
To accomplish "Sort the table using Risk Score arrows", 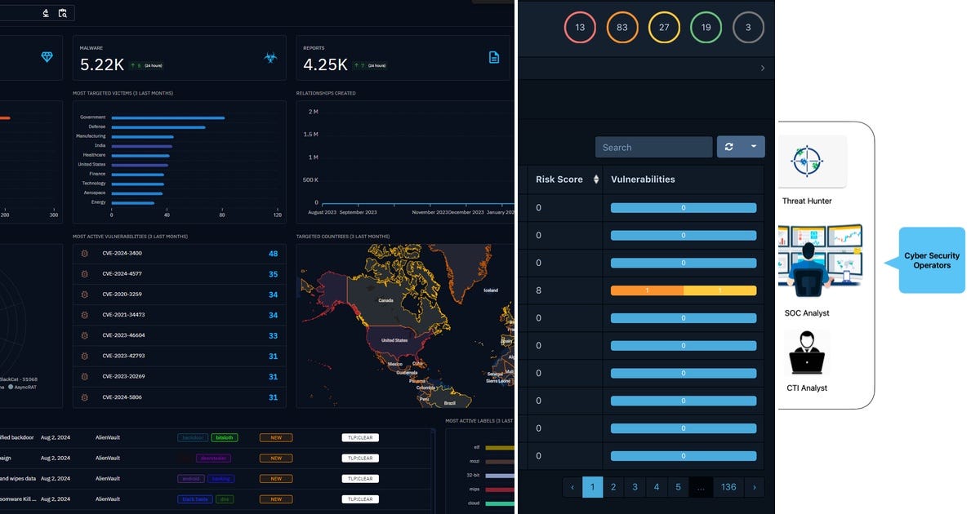I will tap(596, 179).
